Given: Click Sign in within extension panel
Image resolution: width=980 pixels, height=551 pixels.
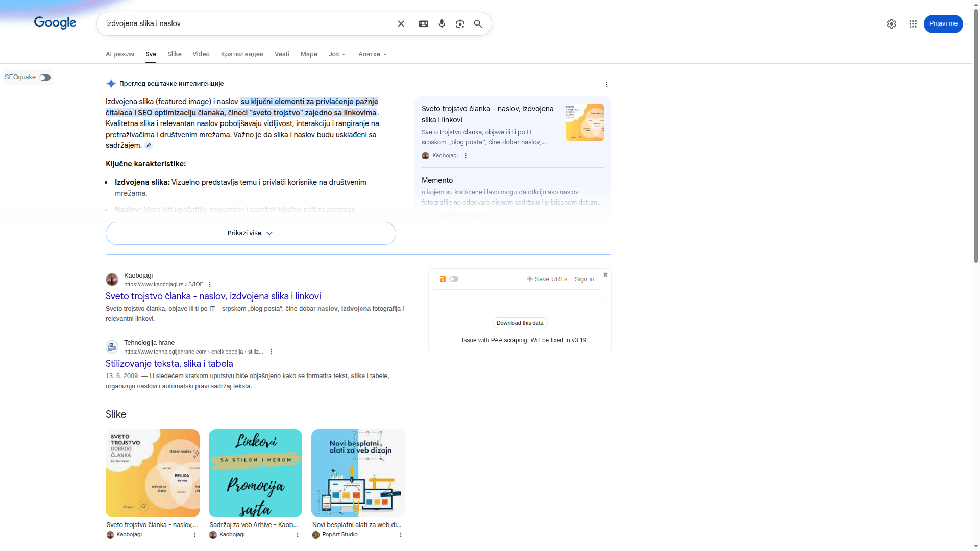Looking at the screenshot, I should point(584,279).
